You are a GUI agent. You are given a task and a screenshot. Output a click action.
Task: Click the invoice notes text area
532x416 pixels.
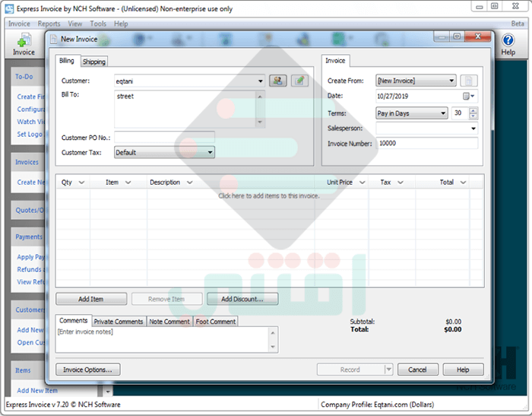(x=162, y=340)
